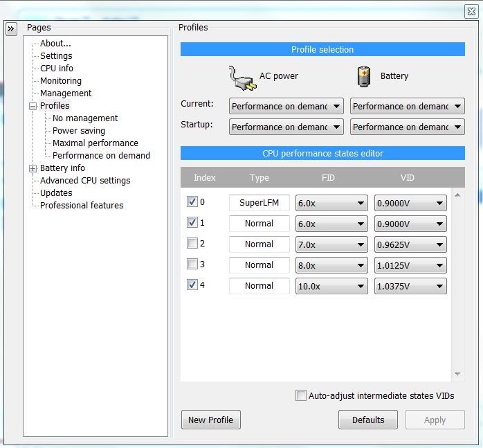The width and height of the screenshot is (483, 448).
Task: Collapse the Profiles tree node
Action: 33,107
